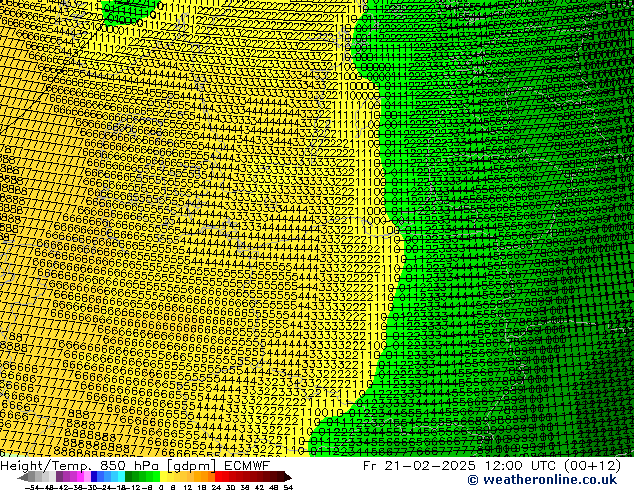Select the dark blue legend swatch above the -30 label
Viewport: 634px width, 490px height.
[94, 477]
